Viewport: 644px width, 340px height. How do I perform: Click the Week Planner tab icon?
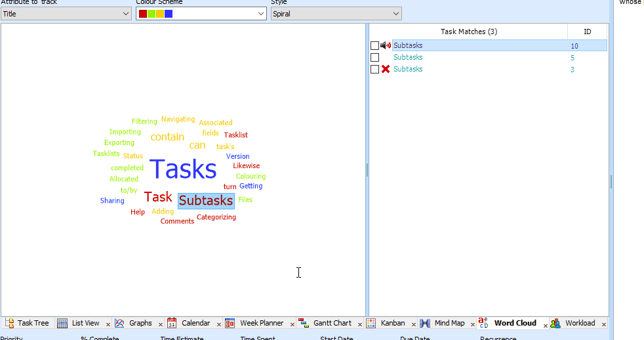[x=230, y=323]
